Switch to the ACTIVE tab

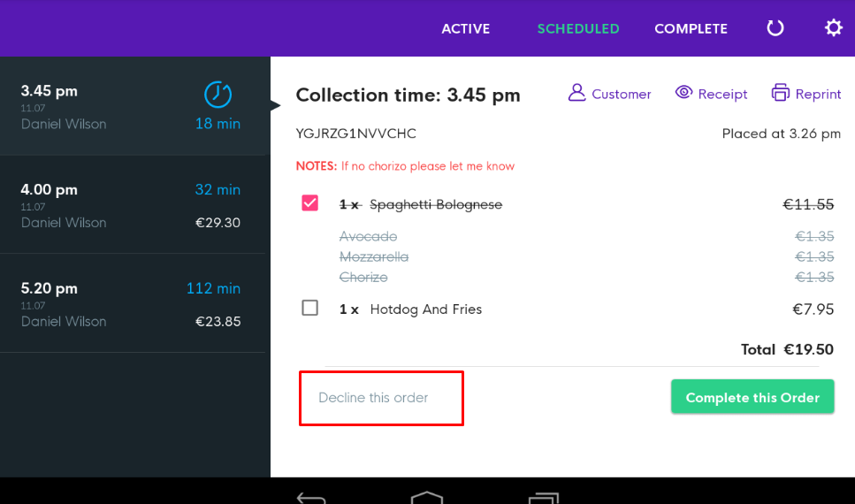click(x=466, y=28)
